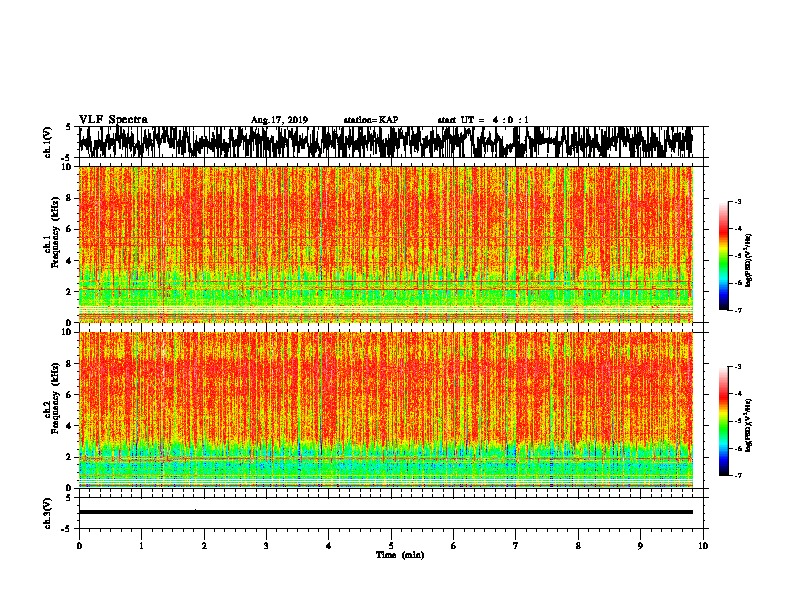Click the "station=KAP" header text
Screen dimensions: 792x612
(x=371, y=120)
